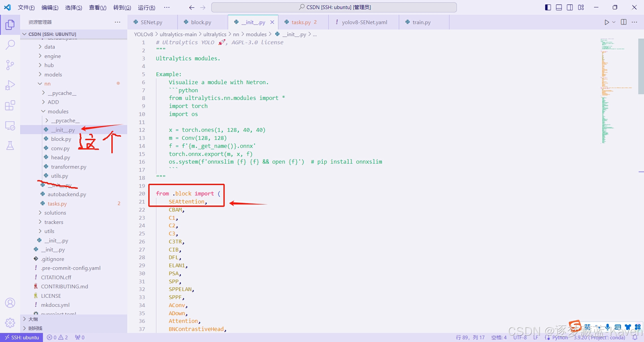
Task: Expand the engine folder
Action: (x=73, y=56)
